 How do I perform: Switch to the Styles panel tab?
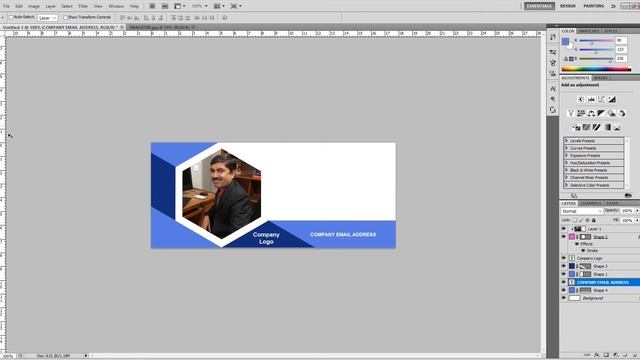pos(611,31)
